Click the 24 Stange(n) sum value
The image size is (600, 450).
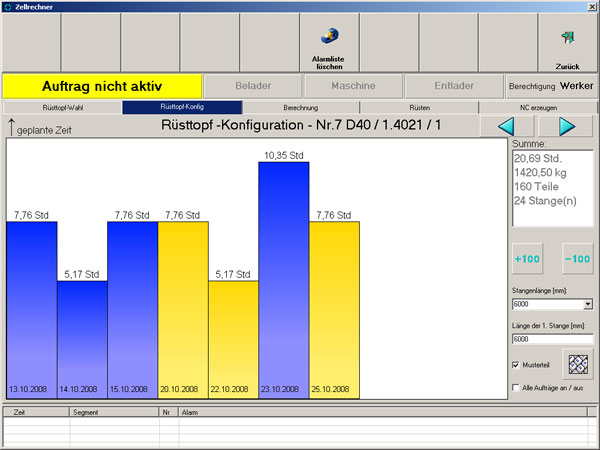(x=545, y=201)
